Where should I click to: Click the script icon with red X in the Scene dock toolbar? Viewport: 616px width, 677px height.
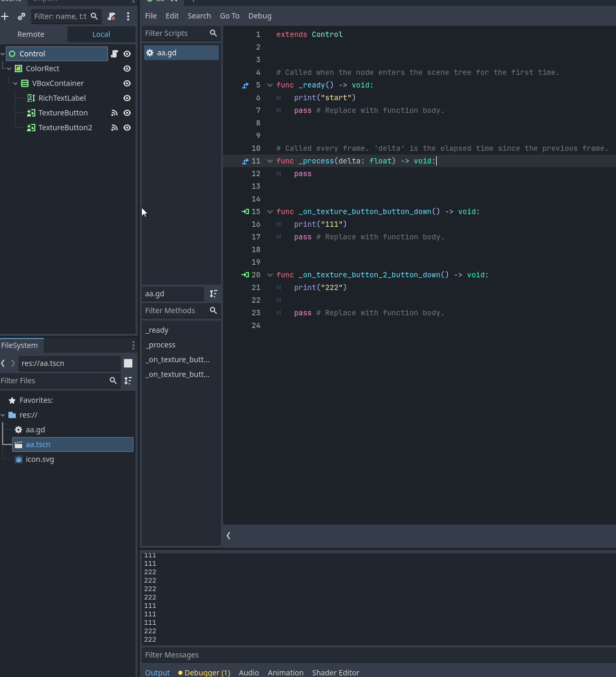[x=111, y=16]
